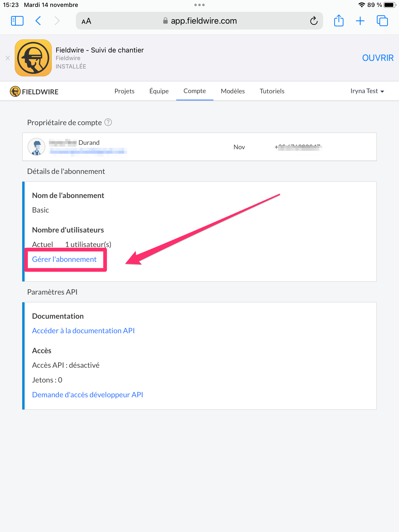This screenshot has height=532, width=399.
Task: Switch to the Équipe tab
Action: 159,91
